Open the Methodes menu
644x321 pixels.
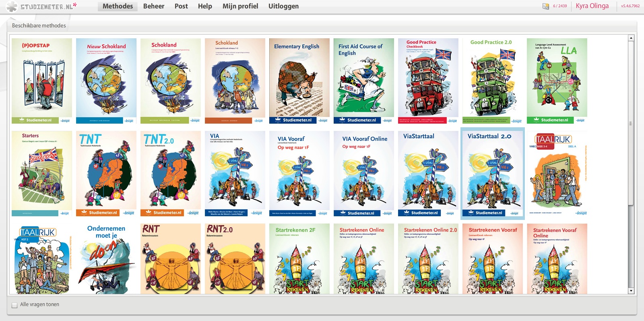[x=118, y=6]
